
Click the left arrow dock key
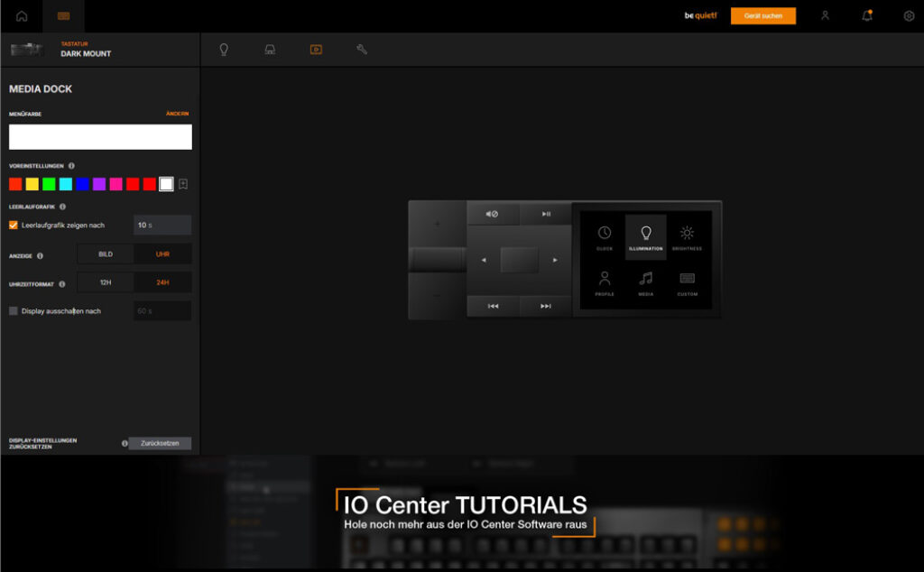(x=484, y=260)
